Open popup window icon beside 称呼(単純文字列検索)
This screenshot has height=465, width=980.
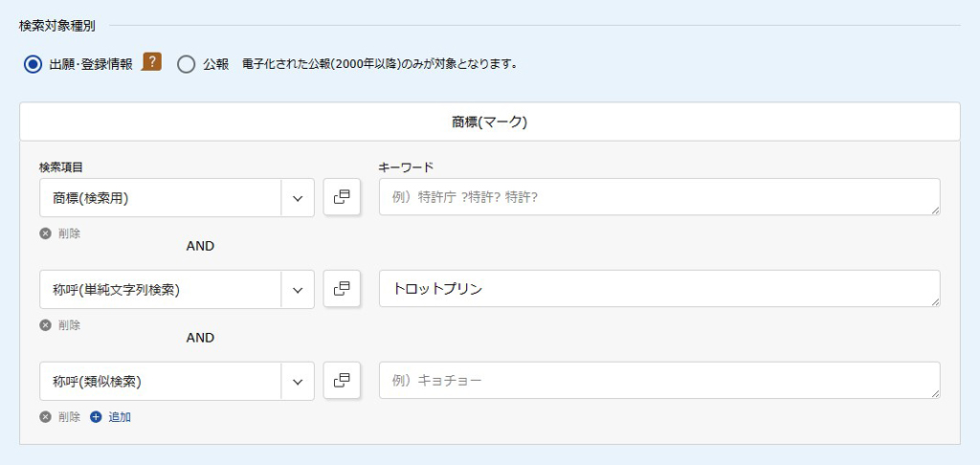point(342,289)
